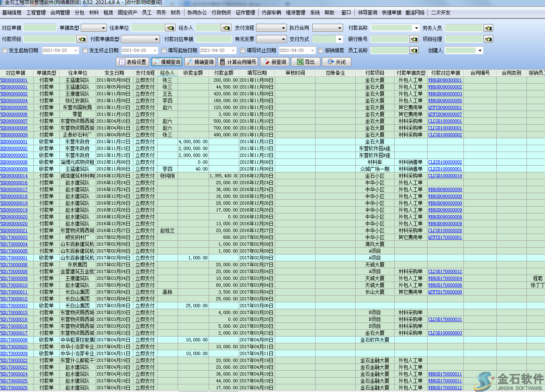Open 有无发票 dropdown
The width and height of the screenshot is (545, 392).
click(x=283, y=39)
